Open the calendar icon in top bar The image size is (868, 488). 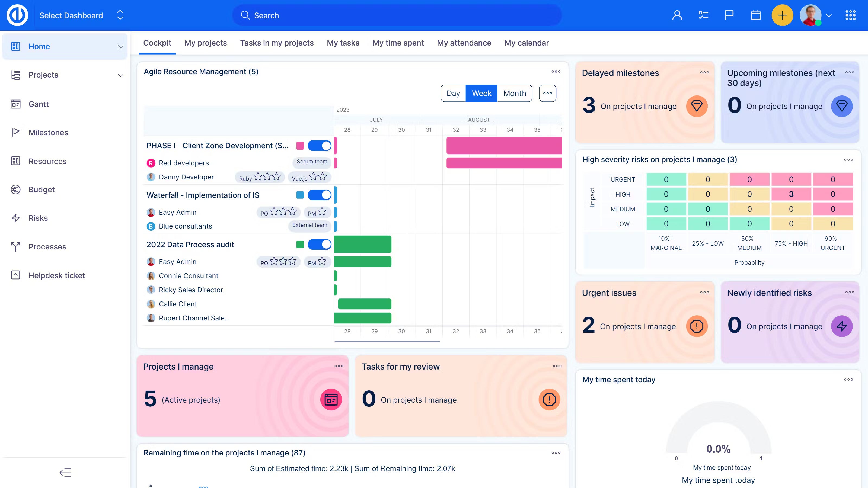click(x=755, y=15)
